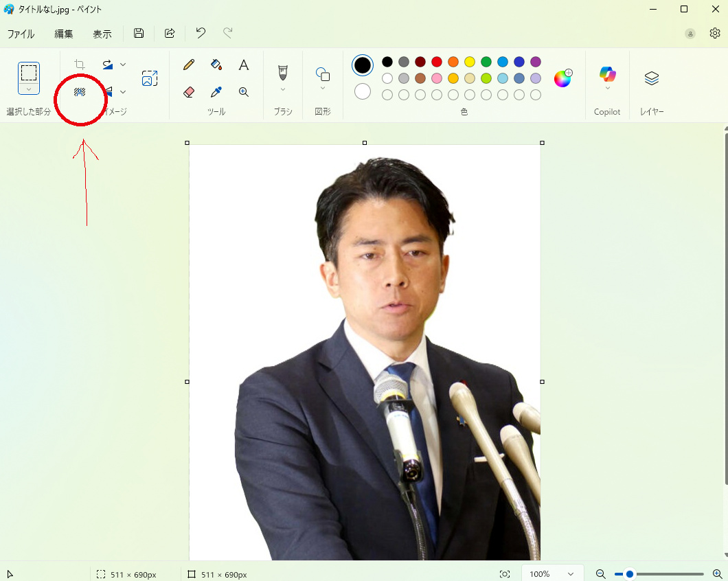728x581 pixels.
Task: Pick the red color swatch
Action: tap(437, 62)
